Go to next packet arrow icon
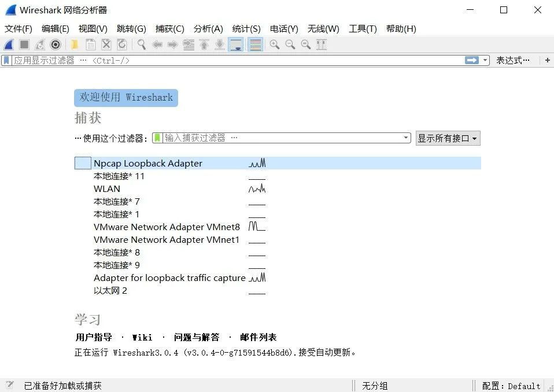Image resolution: width=554 pixels, height=392 pixels. 173,45
